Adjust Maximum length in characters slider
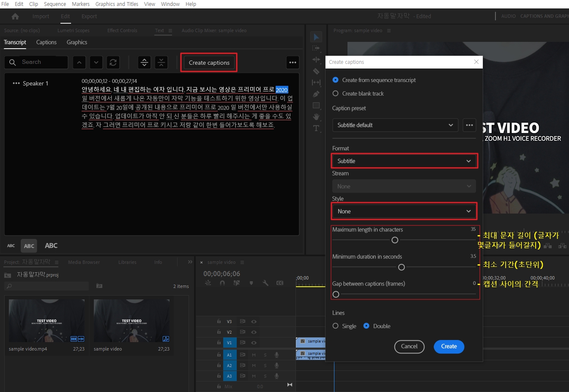Image resolution: width=569 pixels, height=392 pixels. (395, 240)
